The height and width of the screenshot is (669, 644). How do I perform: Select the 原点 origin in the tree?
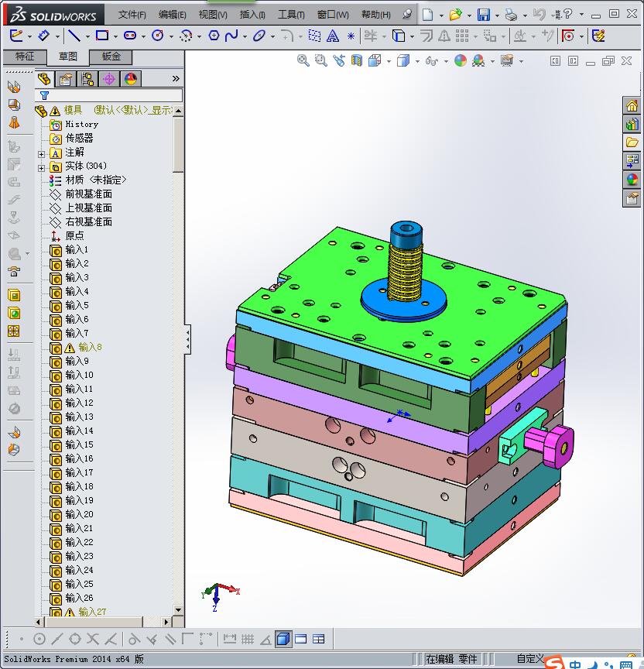pyautogui.click(x=74, y=235)
